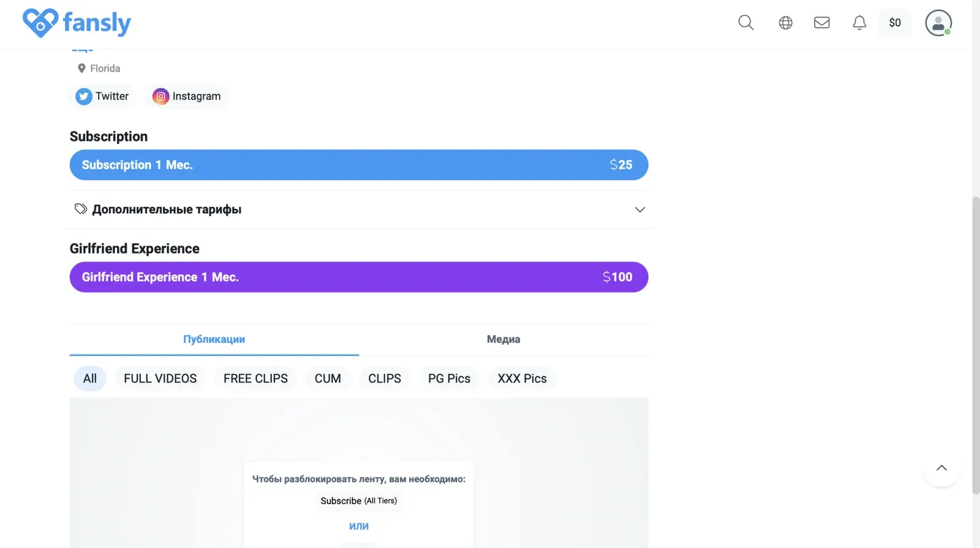Click the tag icon beside Дополнительные тарифы
The width and height of the screenshot is (980, 548).
point(80,209)
